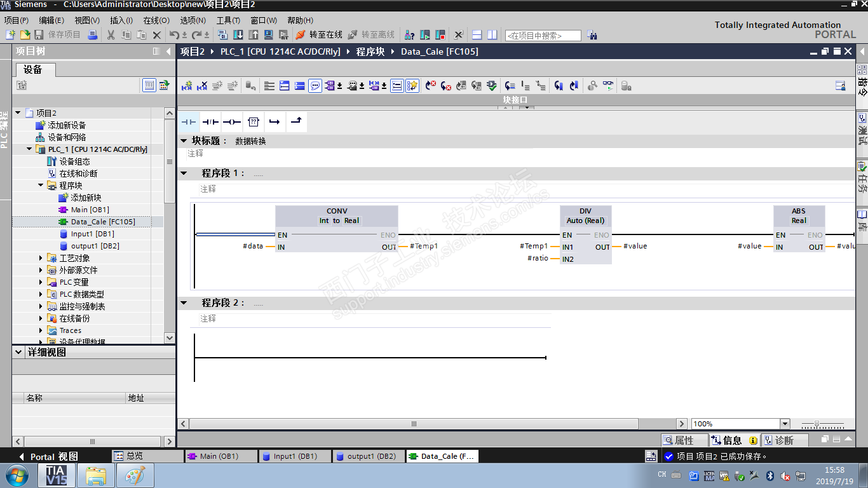This screenshot has height=488, width=868.
Task: Click the delete X icon in toolbar
Action: [157, 34]
